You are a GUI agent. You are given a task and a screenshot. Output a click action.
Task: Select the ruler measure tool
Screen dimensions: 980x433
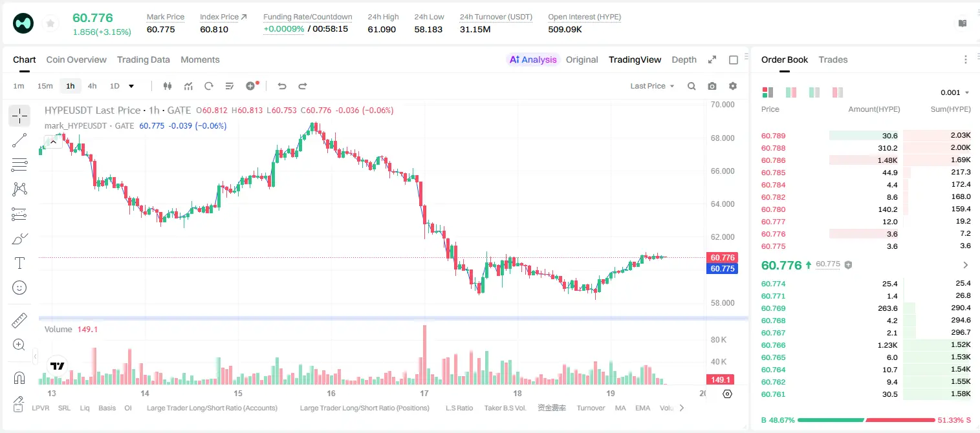(x=19, y=321)
